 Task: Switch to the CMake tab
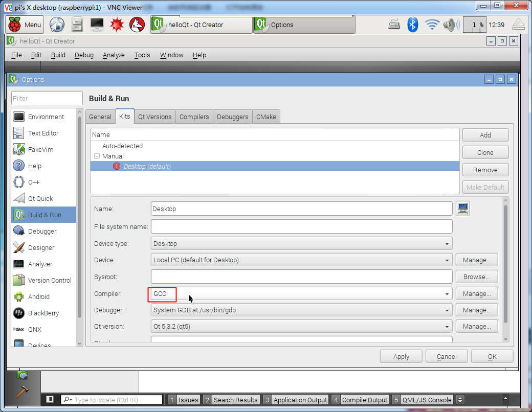point(266,117)
